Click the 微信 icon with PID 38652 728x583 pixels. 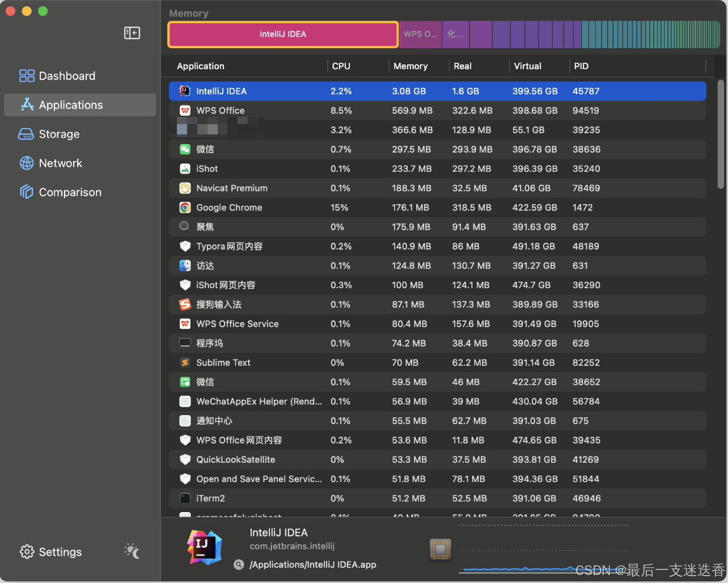(x=185, y=382)
